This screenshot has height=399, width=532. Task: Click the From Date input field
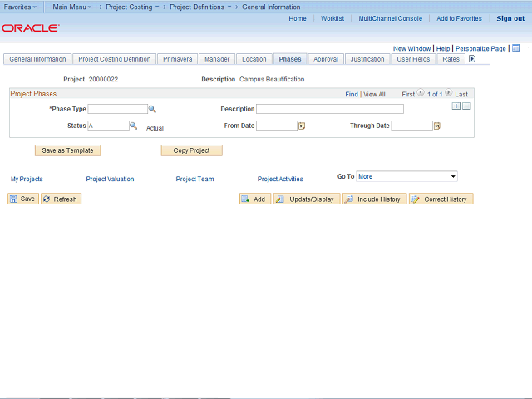click(277, 126)
